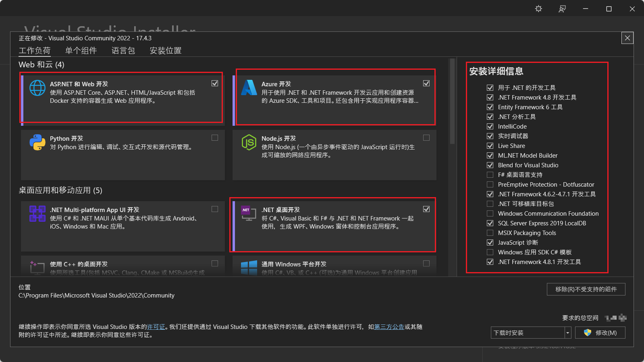
Task: Switch to the 语言包 tab
Action: (x=123, y=50)
